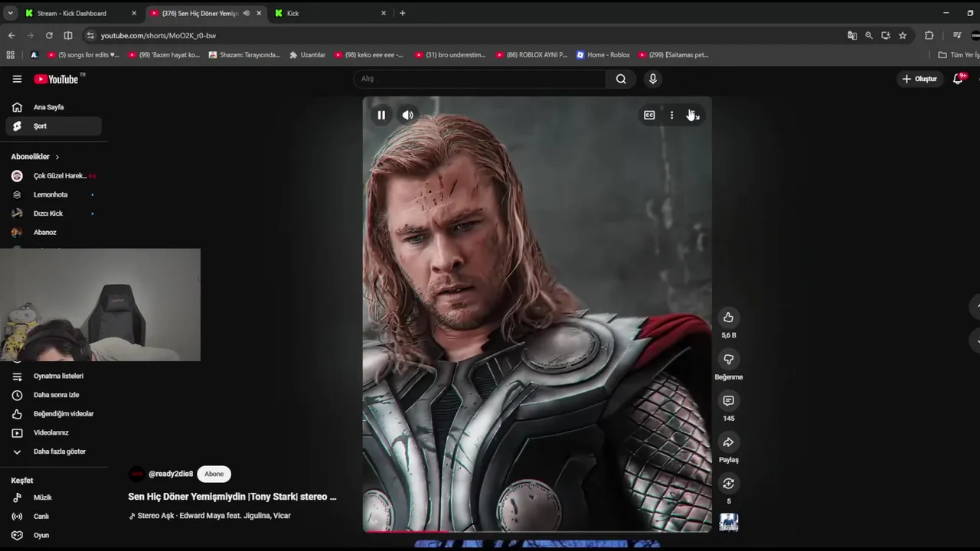This screenshot has height=551, width=980.
Task: Click the Ara search input field
Action: (480, 79)
